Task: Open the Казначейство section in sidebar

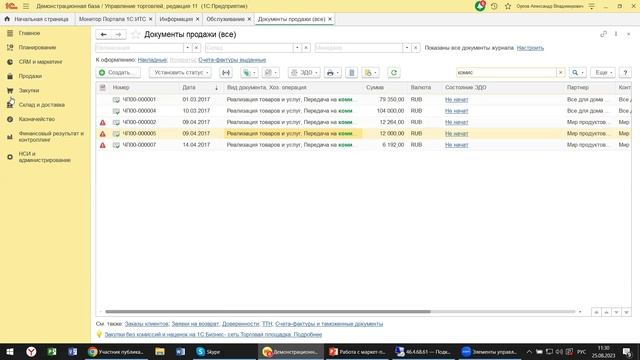Action: (x=36, y=119)
